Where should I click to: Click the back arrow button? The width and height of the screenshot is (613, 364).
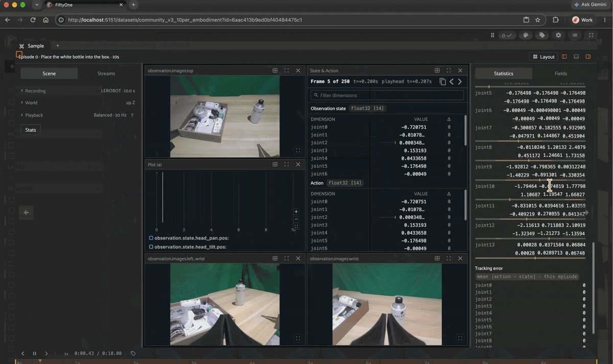[26, 212]
